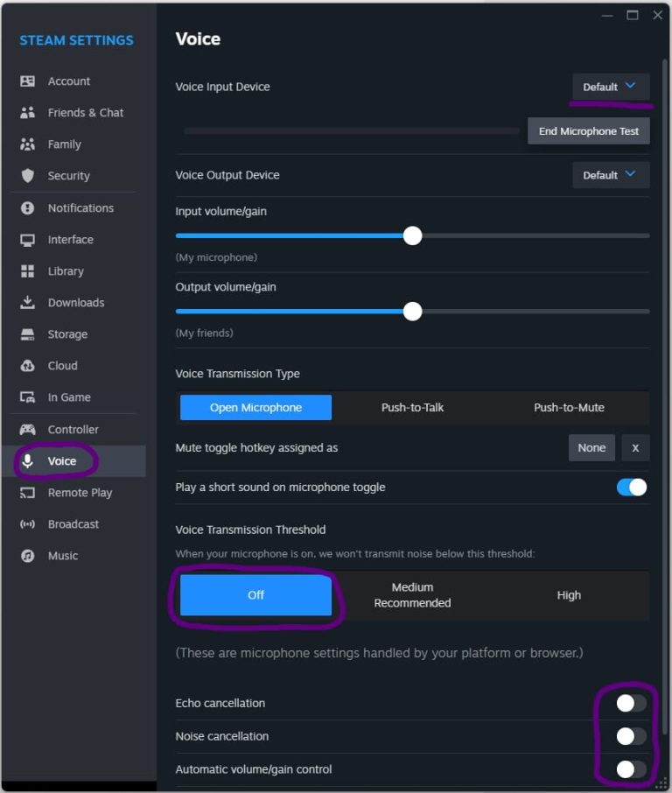Image resolution: width=672 pixels, height=793 pixels.
Task: Click the Family group icon
Action: [27, 144]
